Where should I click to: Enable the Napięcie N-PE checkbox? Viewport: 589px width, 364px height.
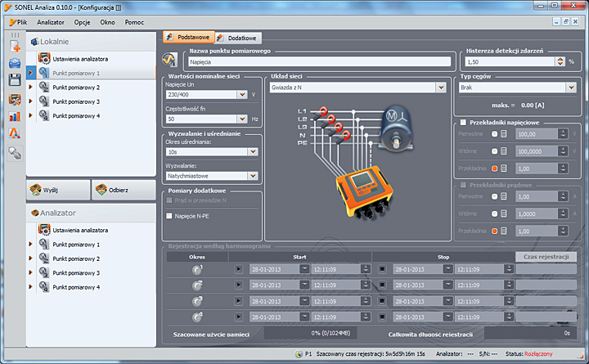[169, 216]
